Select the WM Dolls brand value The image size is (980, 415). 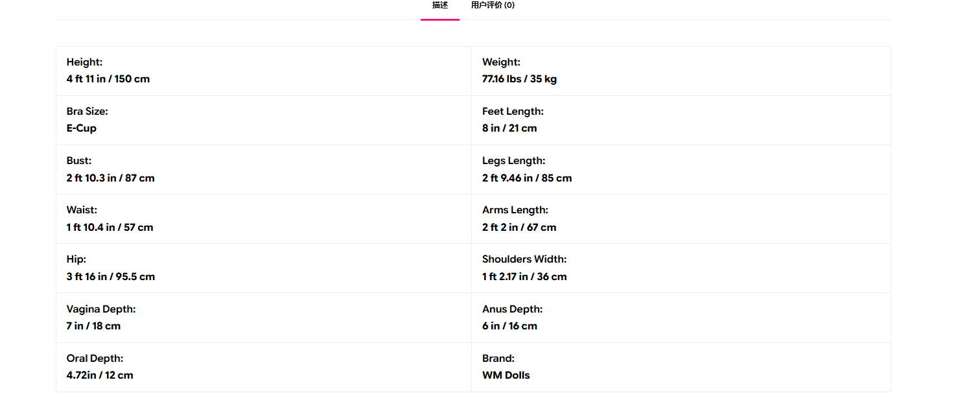tap(506, 375)
